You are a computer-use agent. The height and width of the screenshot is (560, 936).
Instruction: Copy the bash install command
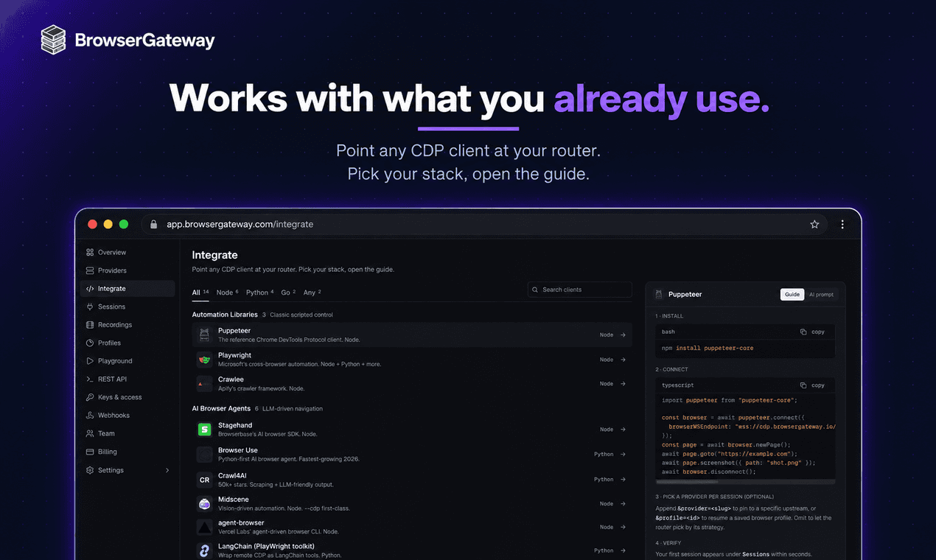pos(813,332)
